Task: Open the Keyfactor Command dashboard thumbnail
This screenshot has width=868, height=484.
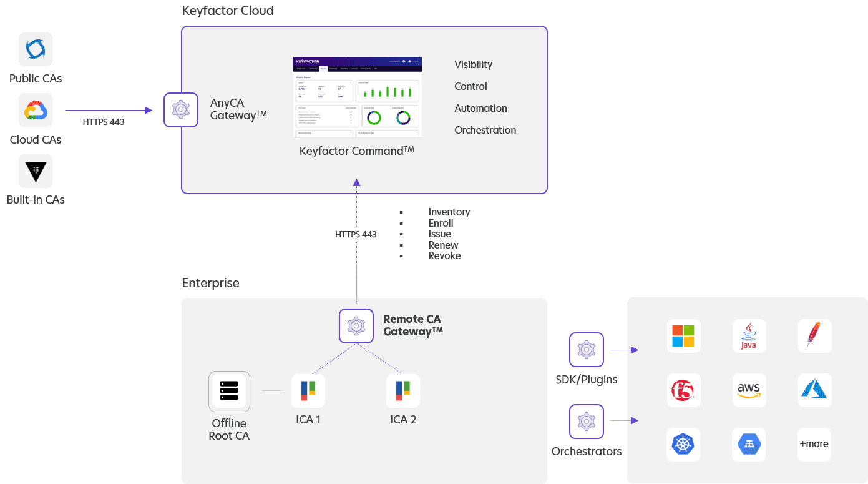Action: (358, 97)
